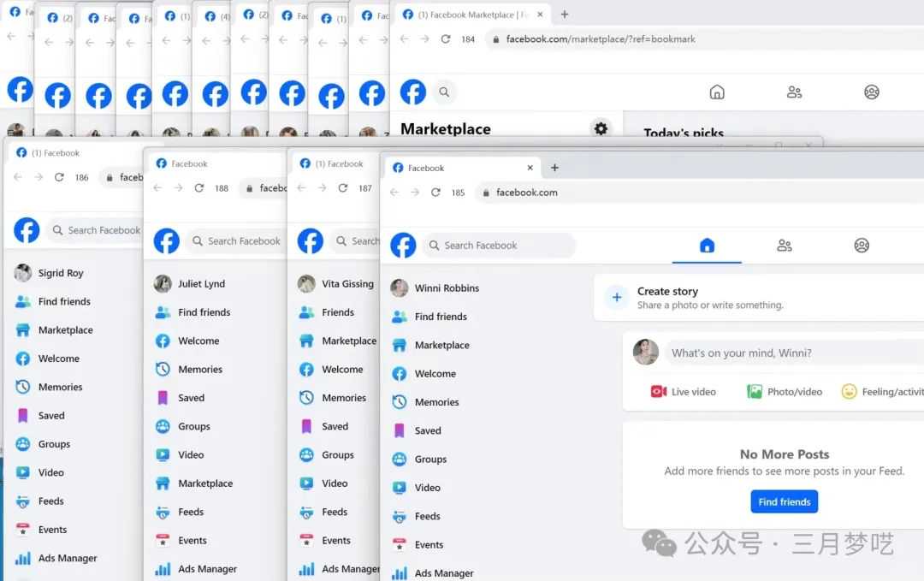
Task: Open Friends in Vita Gissing's sidebar
Action: [x=327, y=312]
